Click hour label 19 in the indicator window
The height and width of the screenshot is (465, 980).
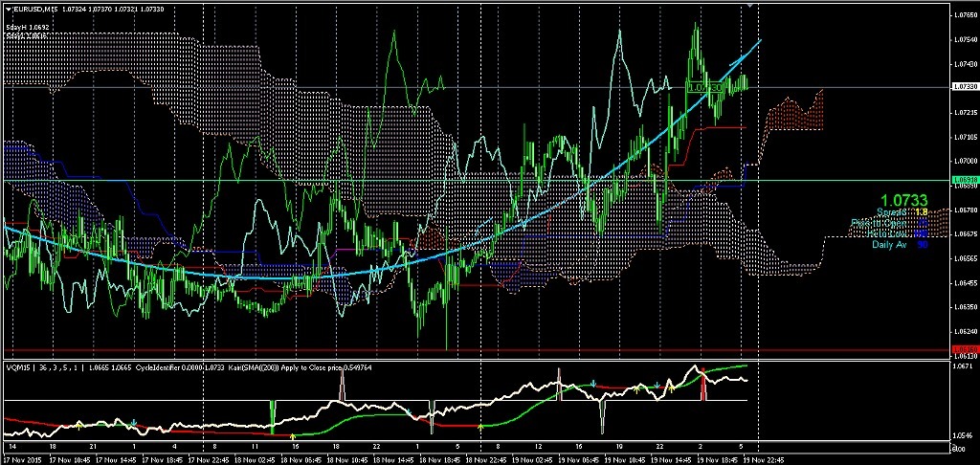(x=619, y=447)
